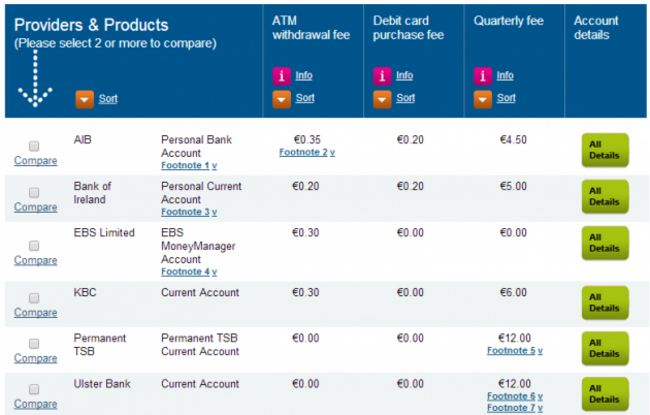Click the pink info icon under ATM withdrawal fee
650x415 pixels.
[281, 75]
